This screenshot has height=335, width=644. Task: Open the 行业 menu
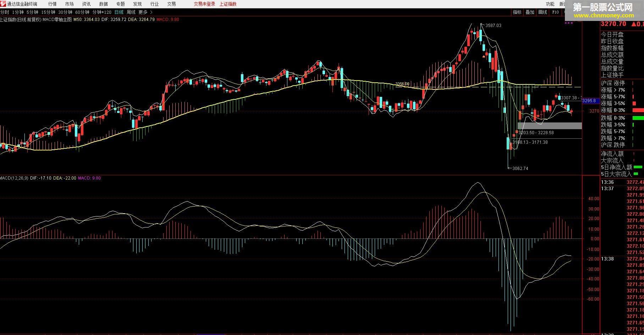point(154,4)
